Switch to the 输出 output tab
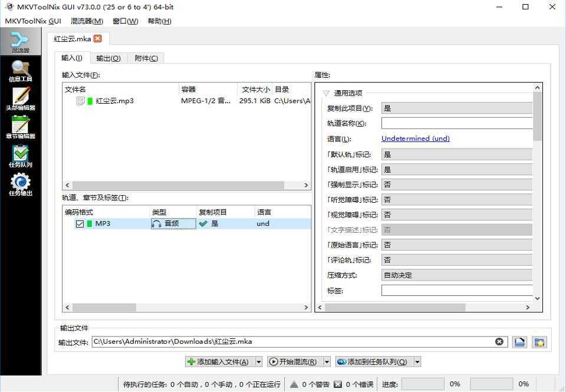This screenshot has width=566, height=392. (108, 58)
